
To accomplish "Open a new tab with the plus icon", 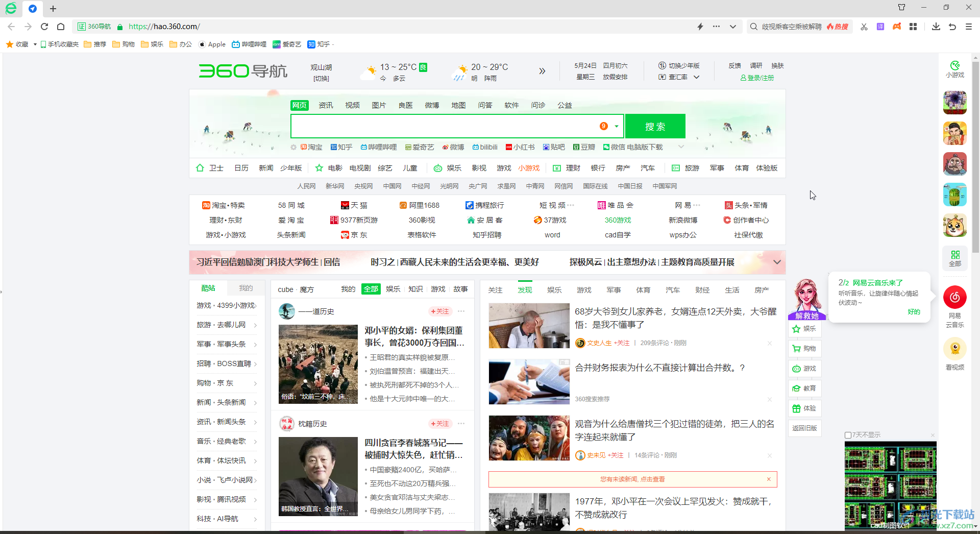I will (53, 9).
